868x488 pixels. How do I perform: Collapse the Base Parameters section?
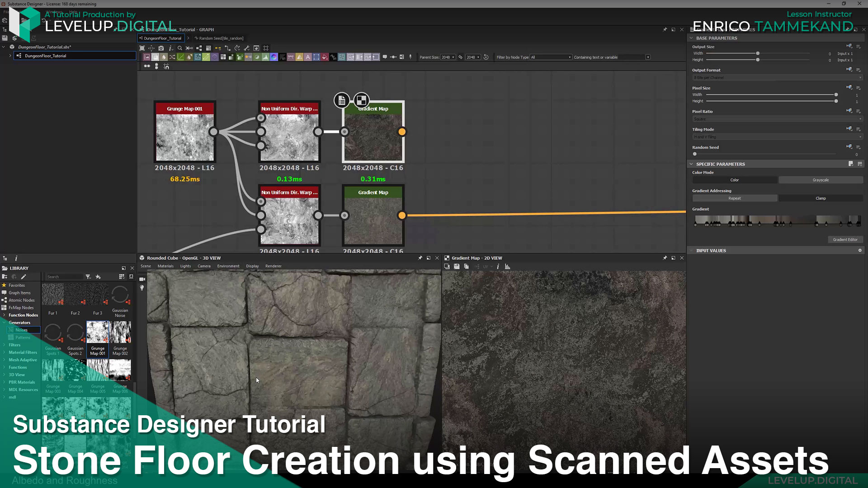[x=691, y=38]
